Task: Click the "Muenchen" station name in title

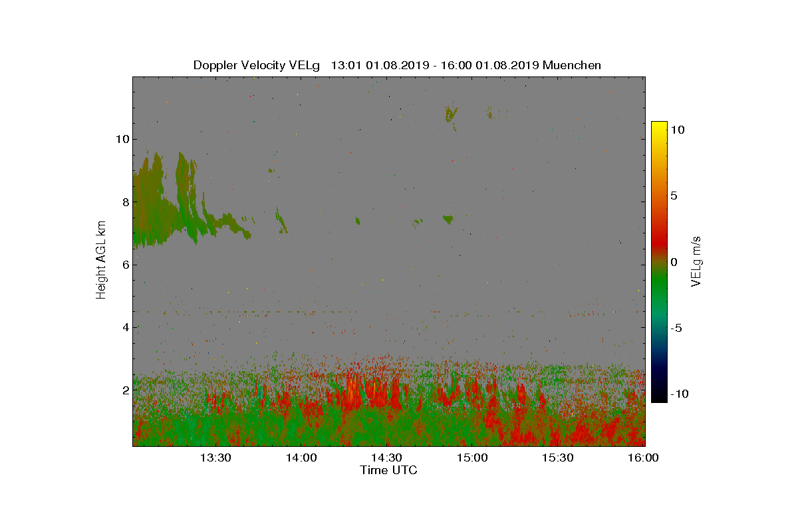Action: point(572,65)
